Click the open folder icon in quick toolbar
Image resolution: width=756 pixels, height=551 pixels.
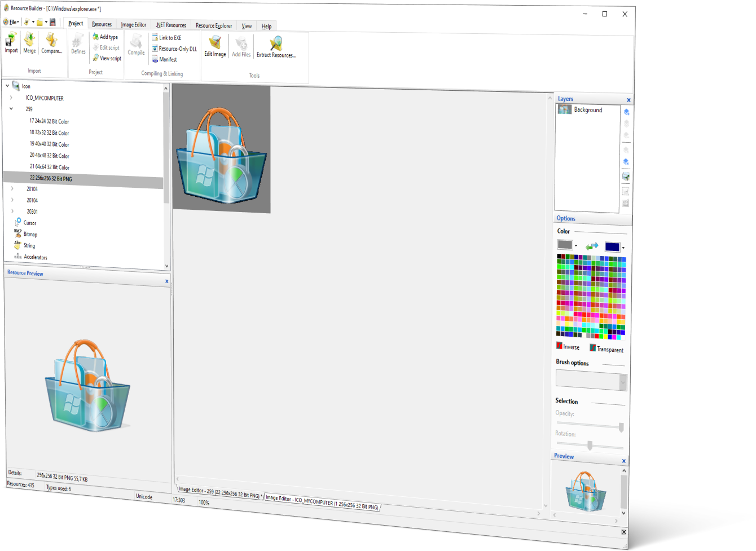[39, 22]
